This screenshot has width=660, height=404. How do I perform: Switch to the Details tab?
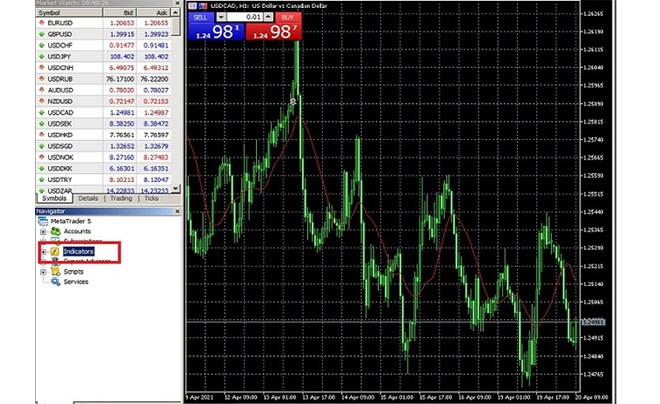point(87,198)
